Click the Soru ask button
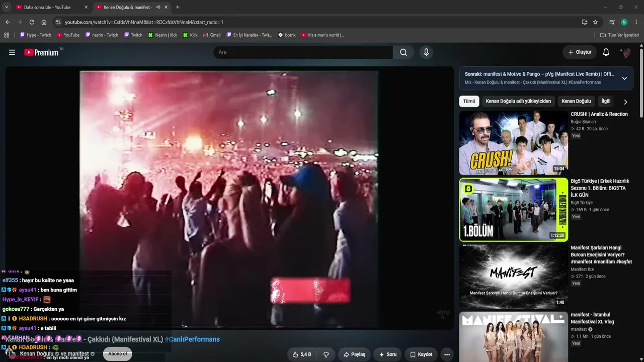644x362 pixels. (x=387, y=354)
